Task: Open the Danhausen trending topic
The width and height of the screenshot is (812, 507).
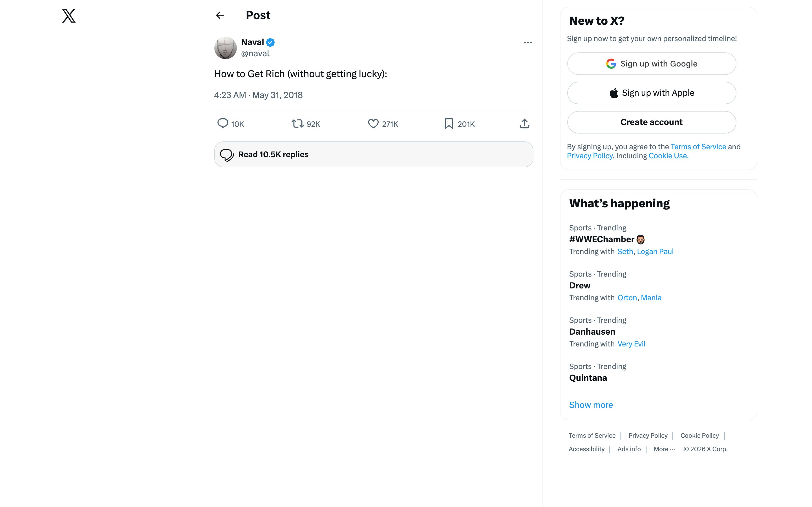Action: [592, 332]
